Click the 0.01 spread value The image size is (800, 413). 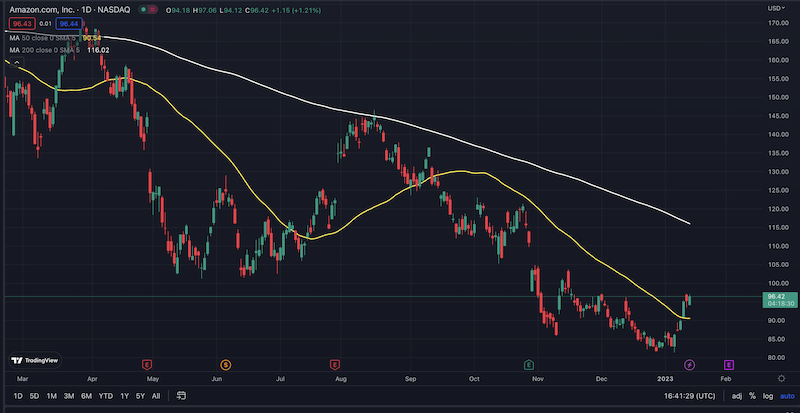(45, 23)
